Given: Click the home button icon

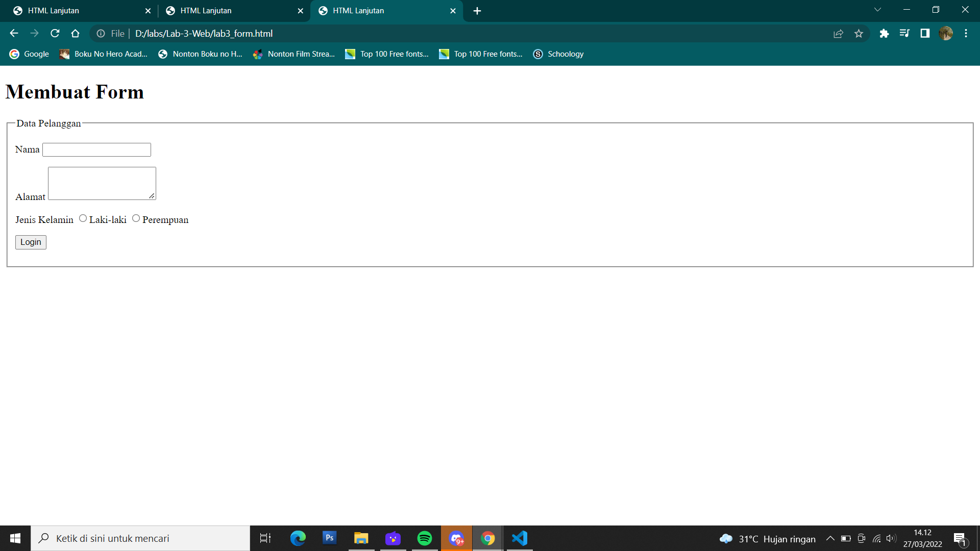Looking at the screenshot, I should 75,33.
